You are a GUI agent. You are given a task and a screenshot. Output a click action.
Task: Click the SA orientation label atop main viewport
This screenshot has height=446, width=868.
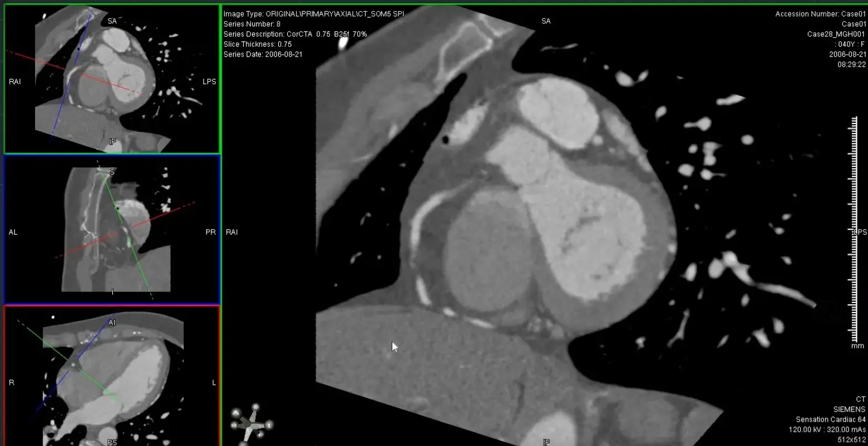546,21
